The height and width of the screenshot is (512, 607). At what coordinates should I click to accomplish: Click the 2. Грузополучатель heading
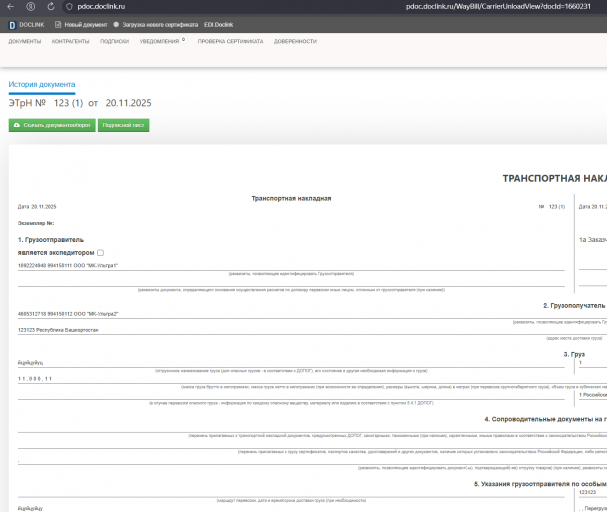pyautogui.click(x=574, y=306)
